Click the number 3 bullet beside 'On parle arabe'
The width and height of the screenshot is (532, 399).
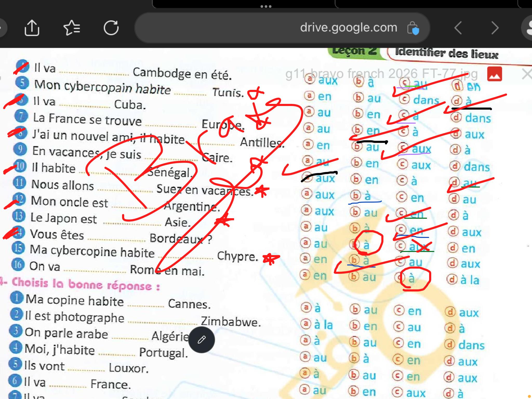[16, 330]
